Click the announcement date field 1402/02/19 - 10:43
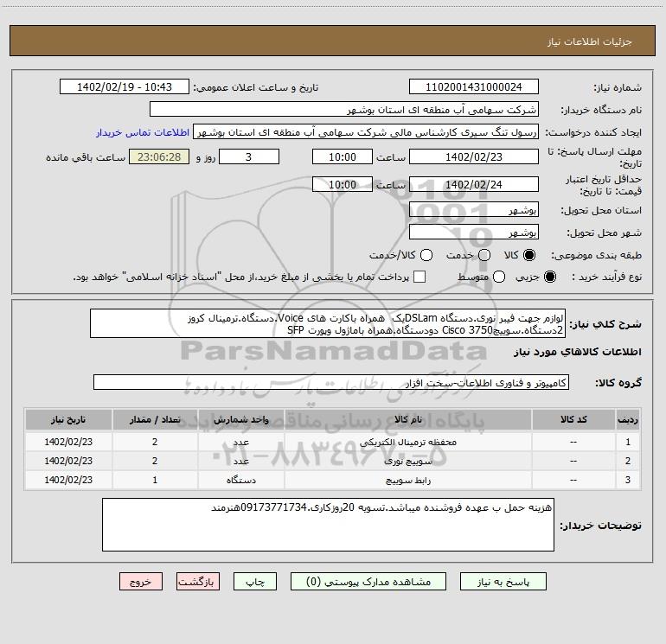666x644 pixels. tap(125, 87)
